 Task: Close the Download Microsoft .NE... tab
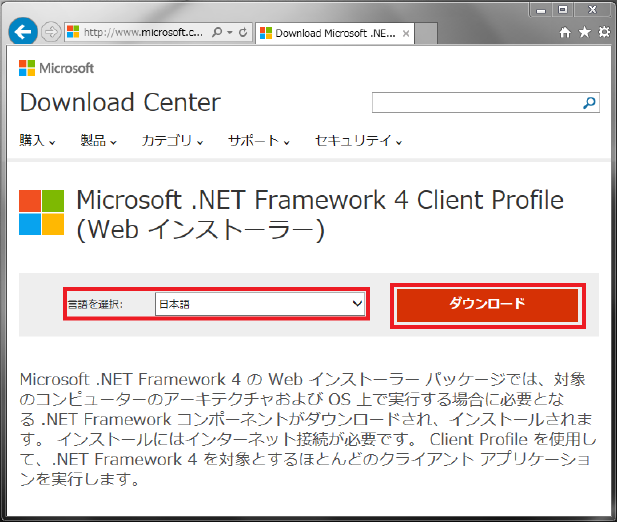tap(406, 34)
